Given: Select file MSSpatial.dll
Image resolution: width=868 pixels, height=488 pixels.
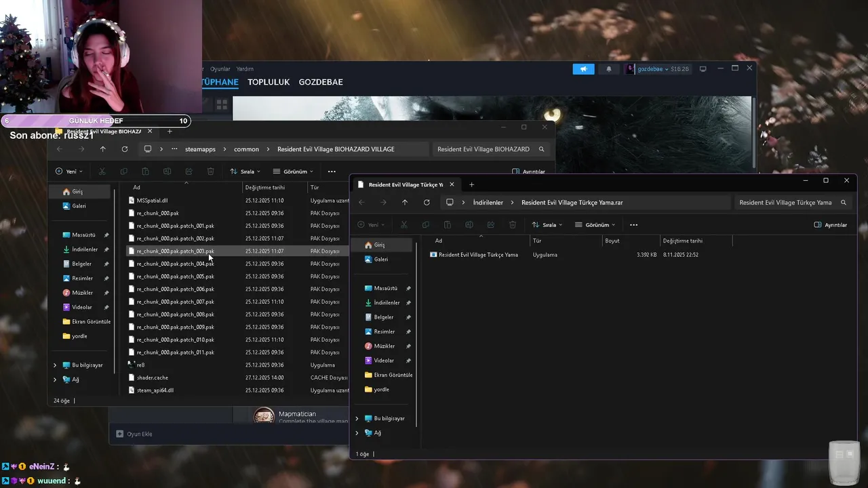Looking at the screenshot, I should pos(152,201).
